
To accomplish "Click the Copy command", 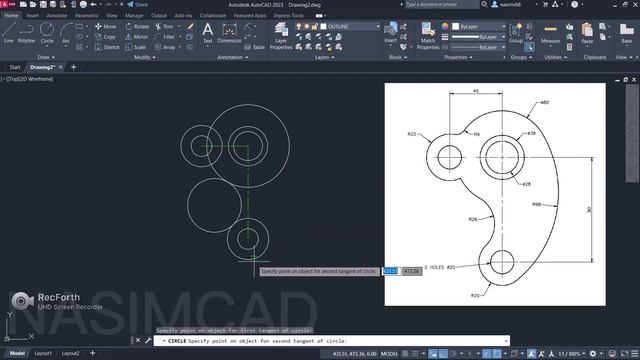I will click(105, 37).
